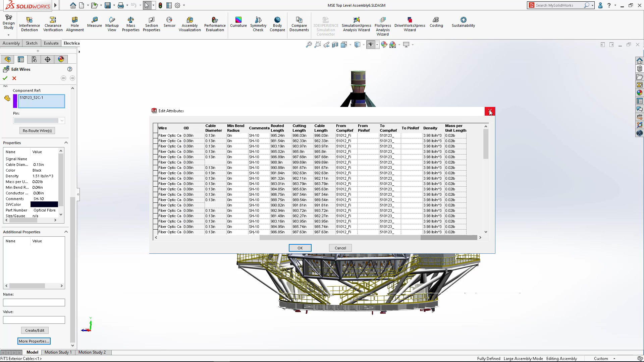Open the Motion Study 2 tab
644x362 pixels.
[x=92, y=352]
